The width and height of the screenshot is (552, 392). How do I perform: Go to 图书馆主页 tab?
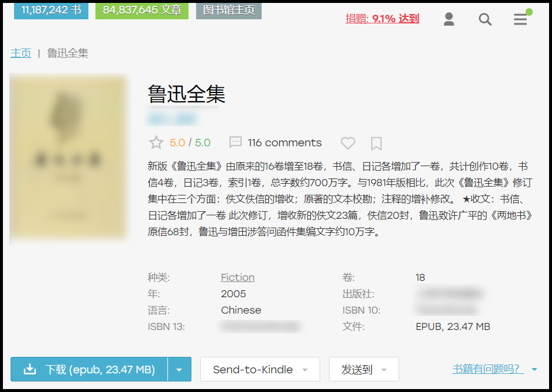[228, 11]
